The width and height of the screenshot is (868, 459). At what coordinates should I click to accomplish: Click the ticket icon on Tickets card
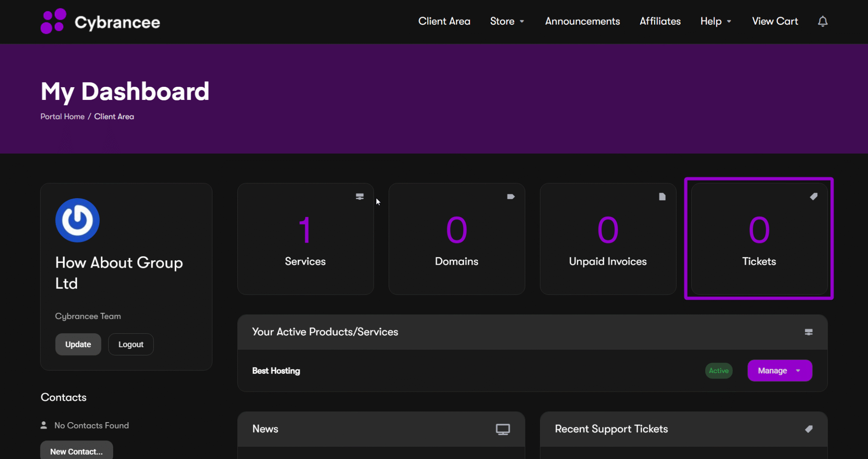point(813,196)
